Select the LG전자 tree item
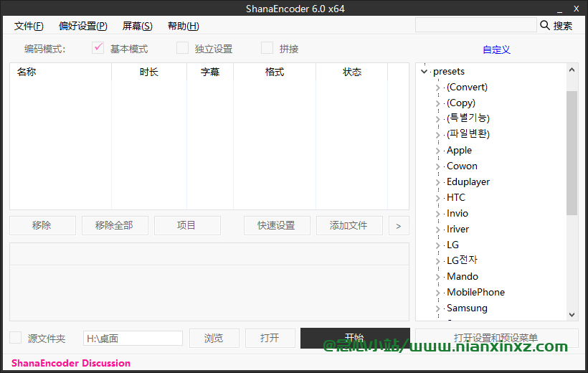 (462, 260)
